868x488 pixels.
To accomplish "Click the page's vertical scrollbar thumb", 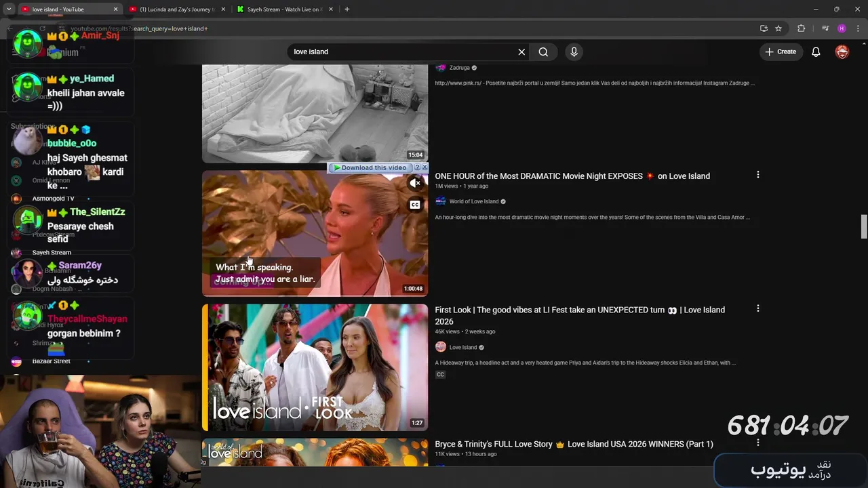I will 864,226.
